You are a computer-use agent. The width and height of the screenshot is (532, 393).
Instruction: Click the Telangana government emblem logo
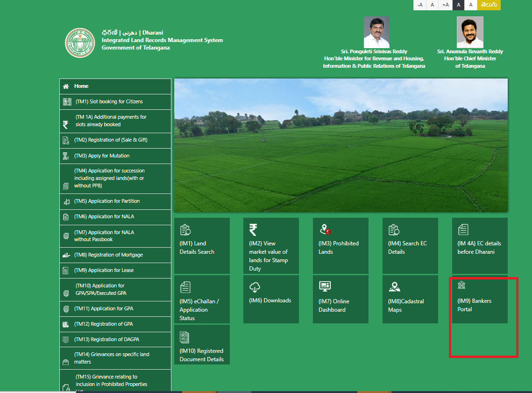[80, 43]
